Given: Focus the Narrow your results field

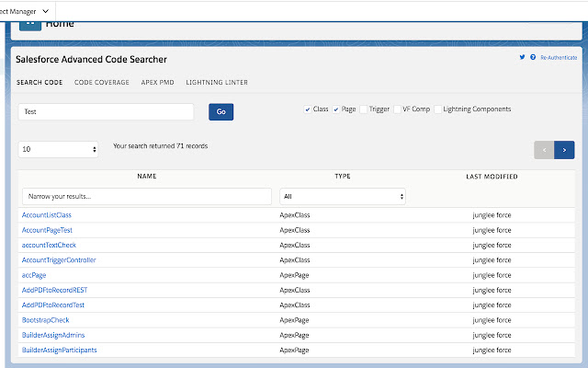Looking at the screenshot, I should click(x=146, y=196).
